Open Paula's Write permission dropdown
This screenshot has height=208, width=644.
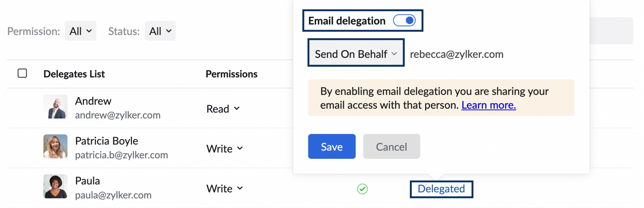point(224,188)
